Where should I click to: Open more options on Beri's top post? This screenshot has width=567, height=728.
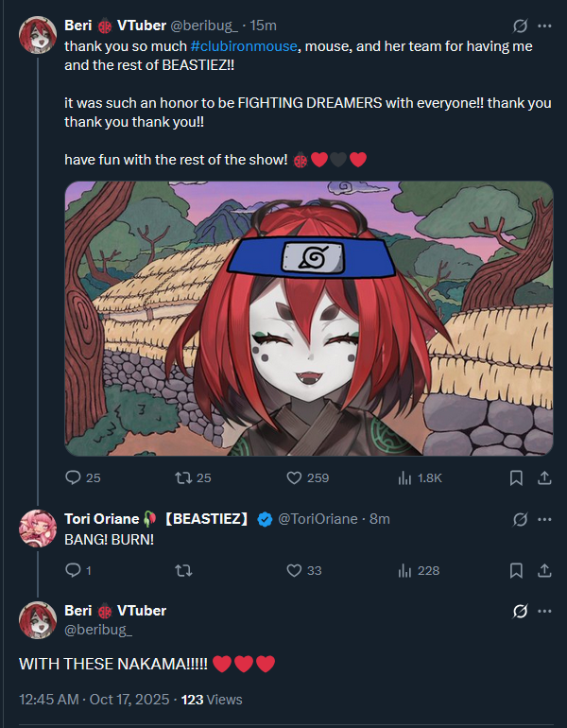tap(544, 26)
